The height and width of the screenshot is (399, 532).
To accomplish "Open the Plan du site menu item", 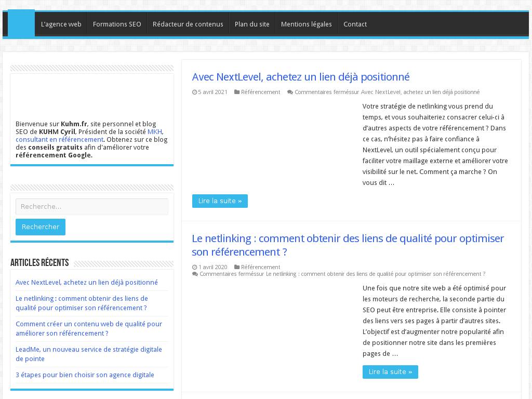I will 252,24.
